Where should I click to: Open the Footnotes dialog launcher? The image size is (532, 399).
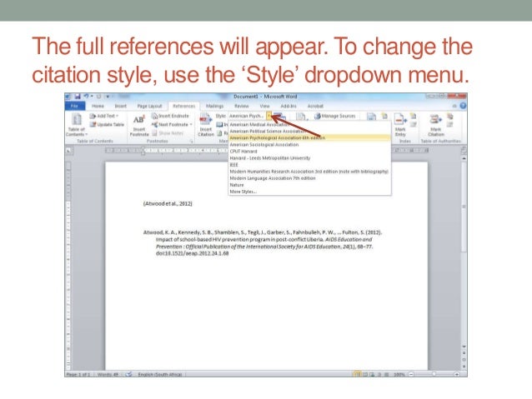point(191,141)
